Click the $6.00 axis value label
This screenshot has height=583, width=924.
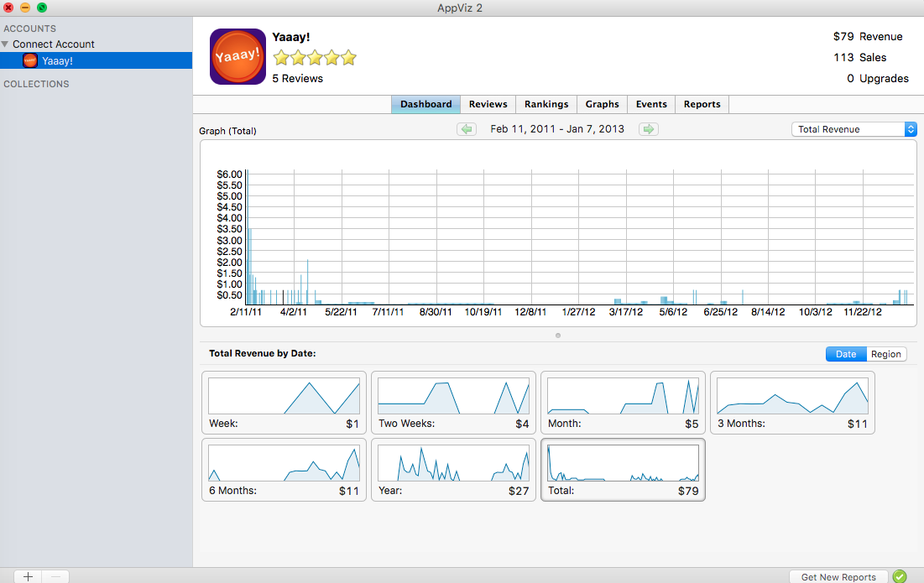229,174
